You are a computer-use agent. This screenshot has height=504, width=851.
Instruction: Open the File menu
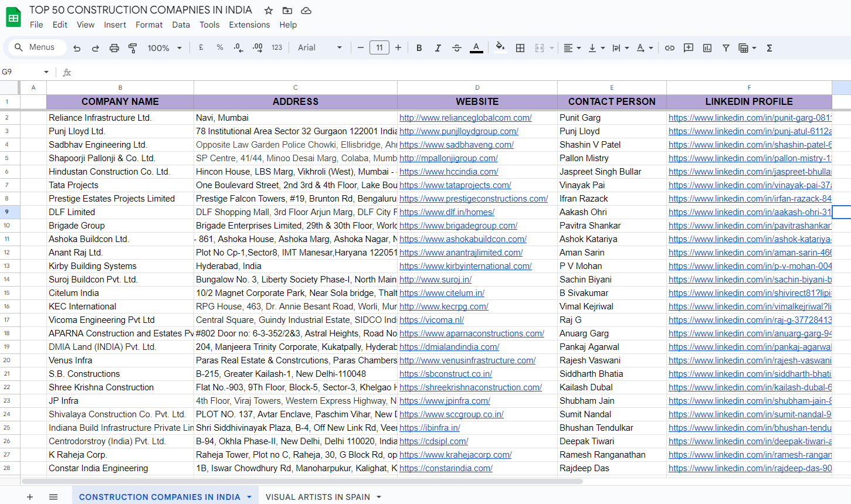36,25
